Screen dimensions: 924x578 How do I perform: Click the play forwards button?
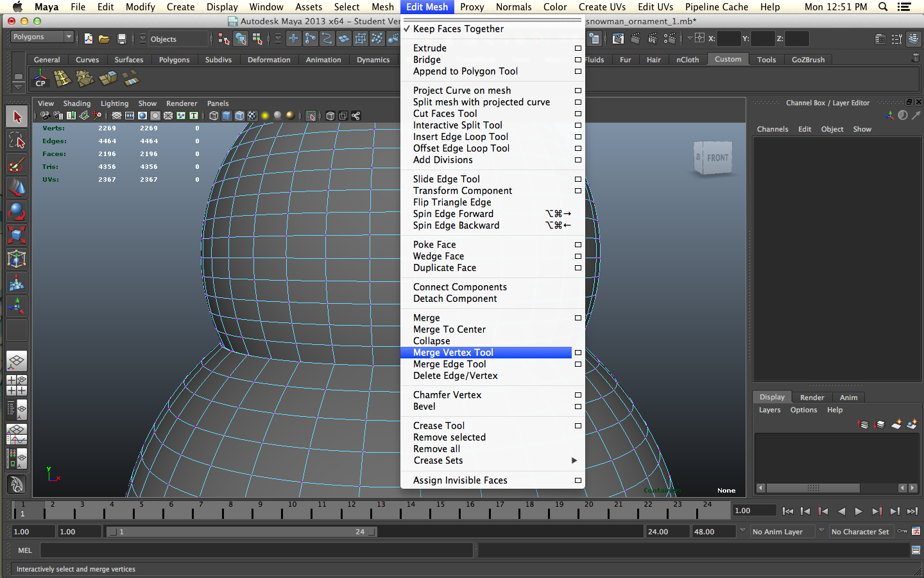tap(859, 511)
